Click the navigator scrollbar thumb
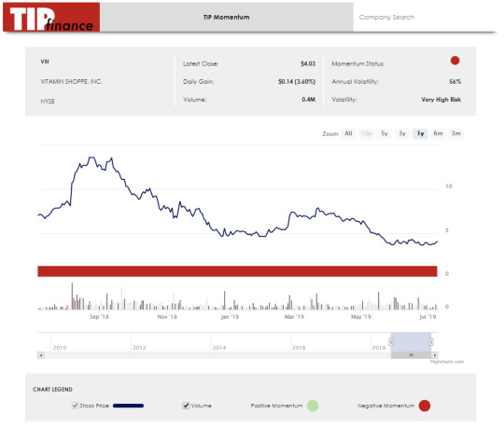504x428 pixels. (x=411, y=355)
